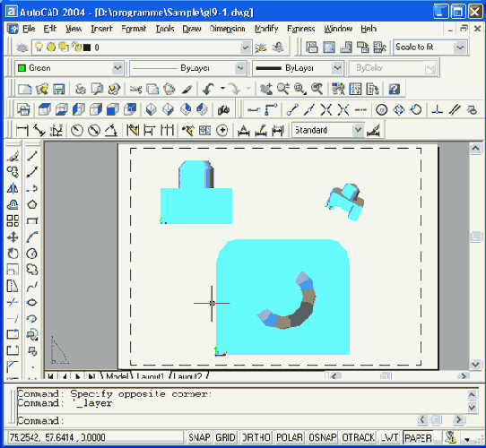
Task: Toggle ORTHO mode in status bar
Action: coord(256,437)
